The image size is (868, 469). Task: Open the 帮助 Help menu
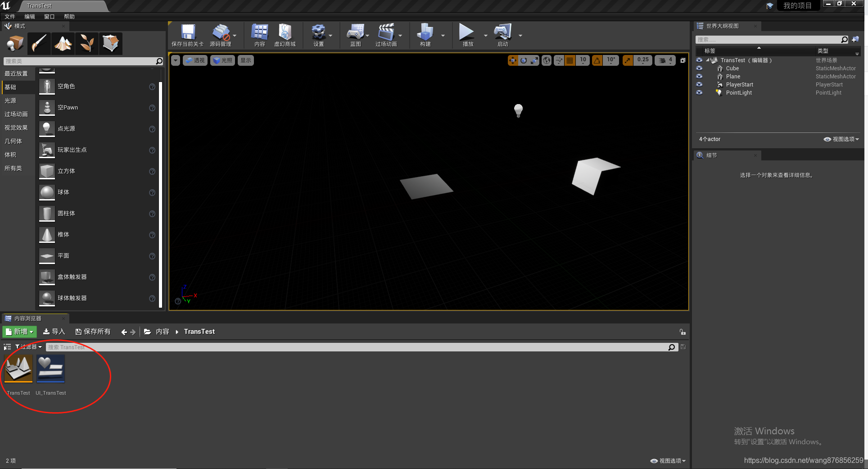point(69,17)
